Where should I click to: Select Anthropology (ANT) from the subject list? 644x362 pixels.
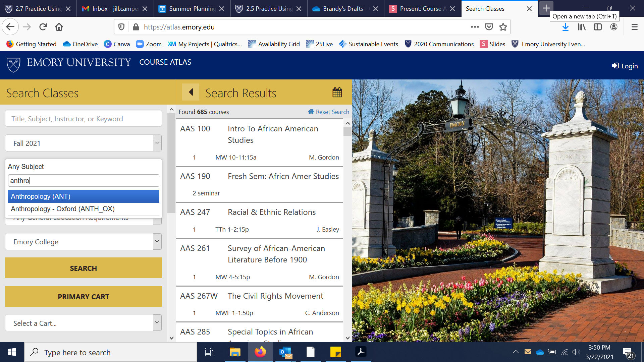pyautogui.click(x=84, y=196)
